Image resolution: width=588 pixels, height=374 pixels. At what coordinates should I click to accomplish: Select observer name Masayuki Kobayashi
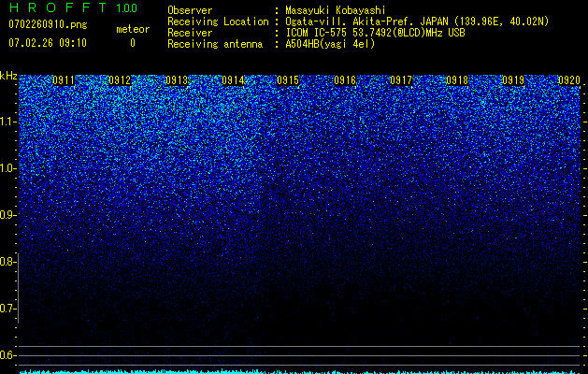point(336,10)
